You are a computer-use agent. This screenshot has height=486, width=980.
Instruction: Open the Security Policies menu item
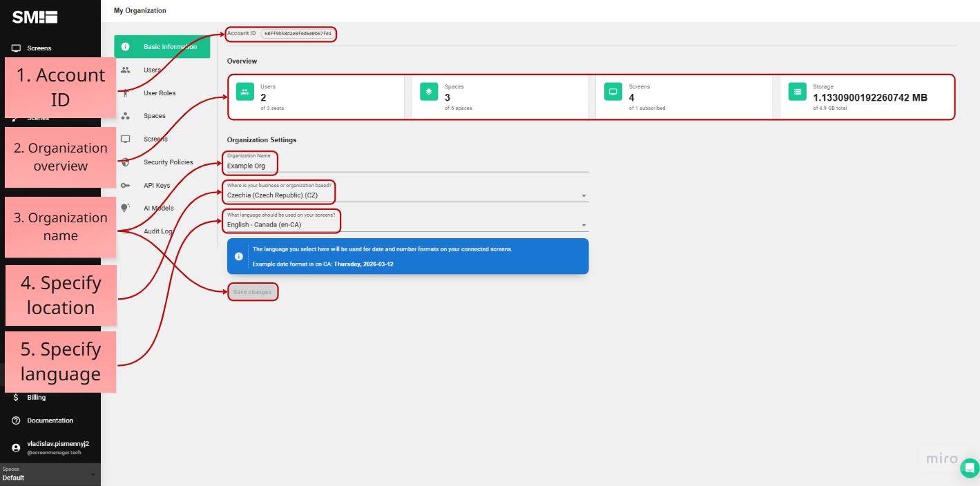pyautogui.click(x=168, y=162)
